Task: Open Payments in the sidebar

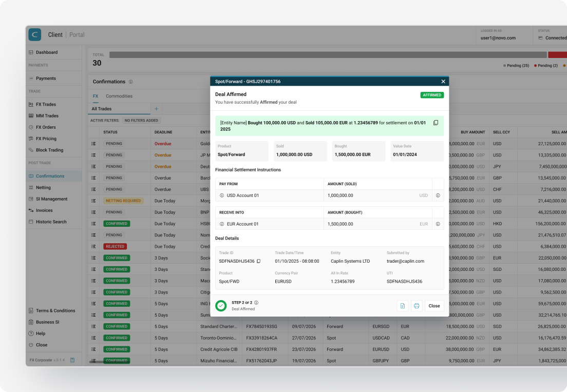Action: 53,79
